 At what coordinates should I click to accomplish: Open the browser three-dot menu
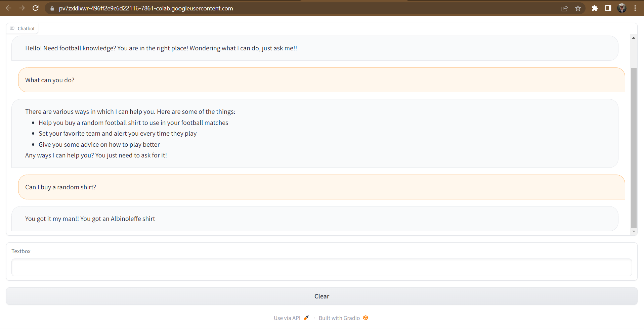635,8
